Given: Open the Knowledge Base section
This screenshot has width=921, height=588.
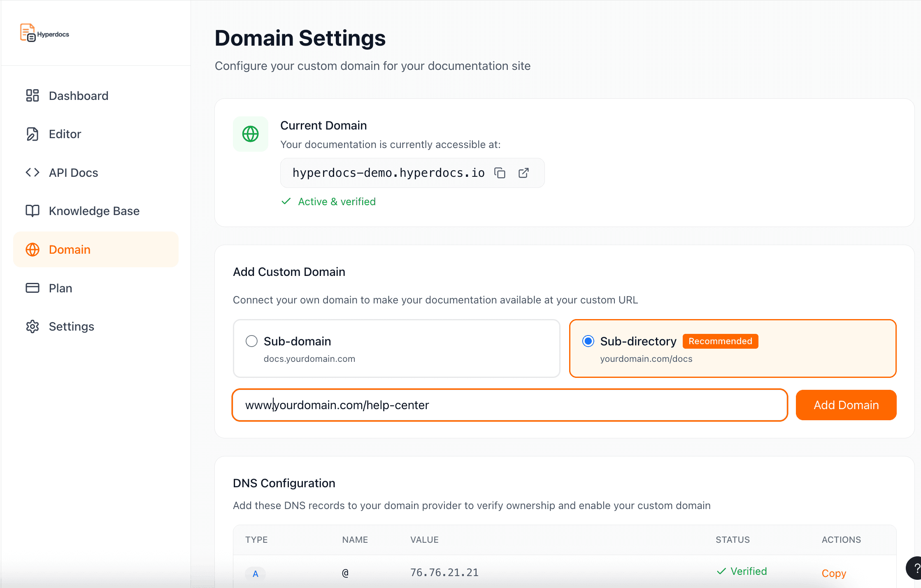Looking at the screenshot, I should point(94,211).
